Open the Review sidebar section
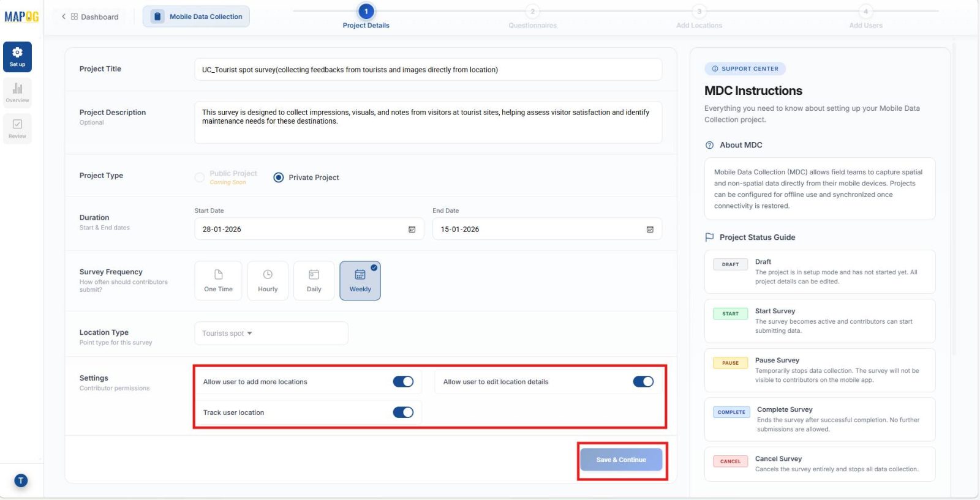 17,129
